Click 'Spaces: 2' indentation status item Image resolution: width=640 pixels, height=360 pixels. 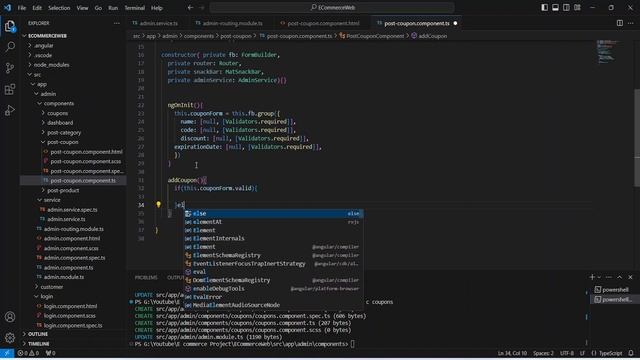pyautogui.click(x=543, y=353)
